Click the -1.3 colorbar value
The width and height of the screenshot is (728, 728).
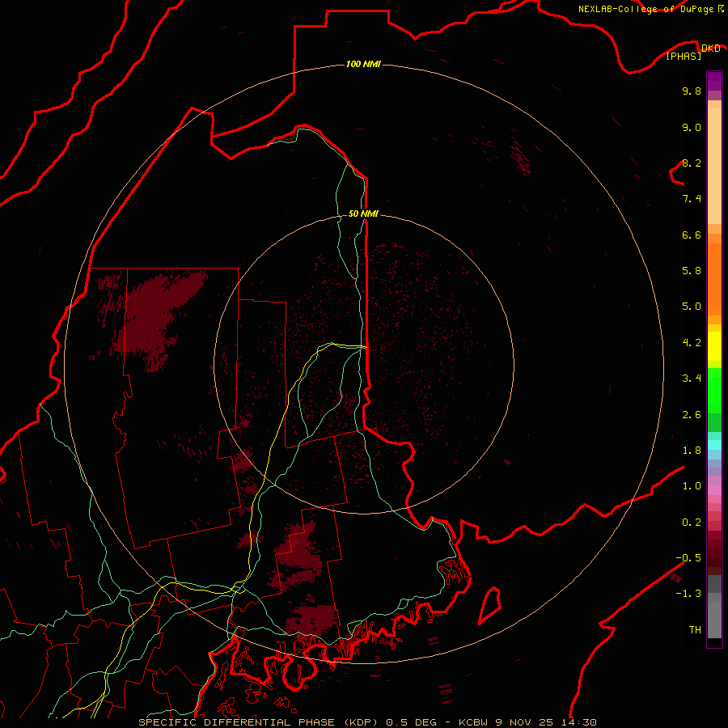click(x=688, y=594)
